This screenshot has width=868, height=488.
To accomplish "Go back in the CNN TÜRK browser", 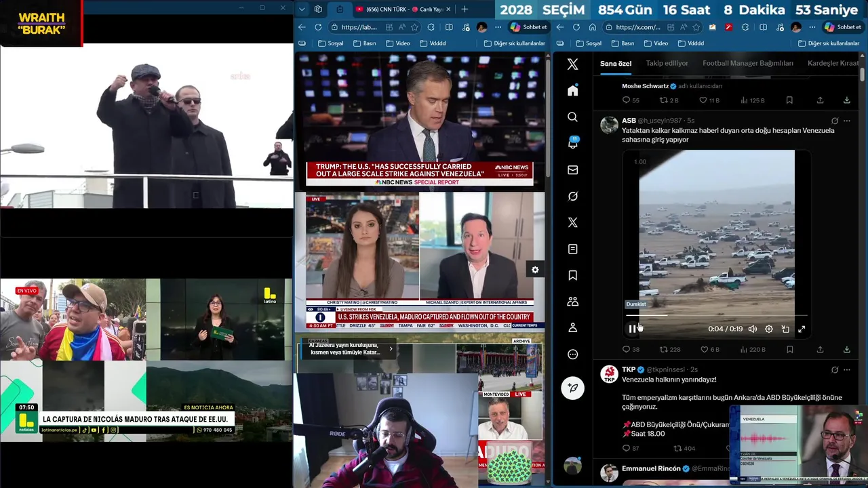I will click(x=302, y=27).
